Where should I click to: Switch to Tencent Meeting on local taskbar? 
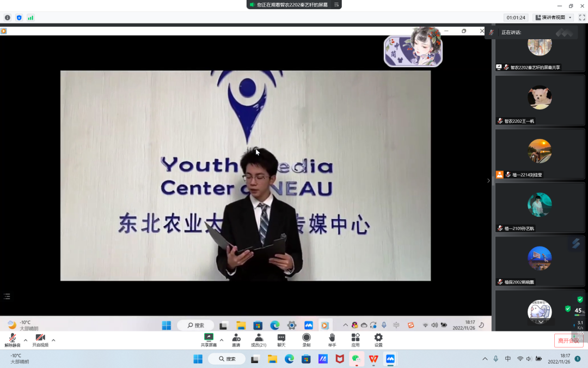[390, 359]
